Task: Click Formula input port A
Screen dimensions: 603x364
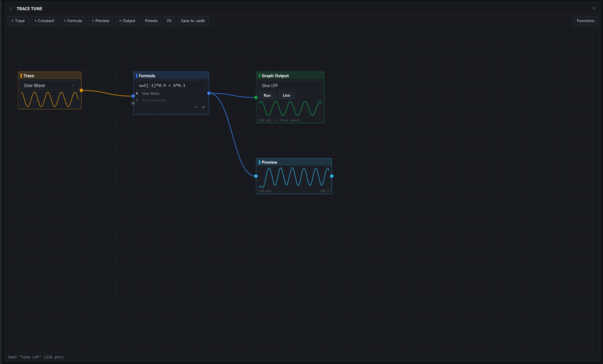Action: point(133,96)
